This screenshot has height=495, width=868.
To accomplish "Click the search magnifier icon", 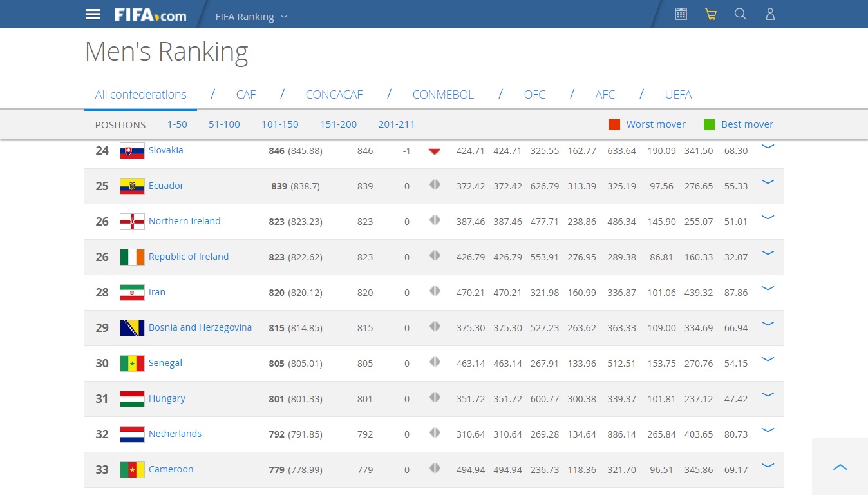I will point(741,14).
